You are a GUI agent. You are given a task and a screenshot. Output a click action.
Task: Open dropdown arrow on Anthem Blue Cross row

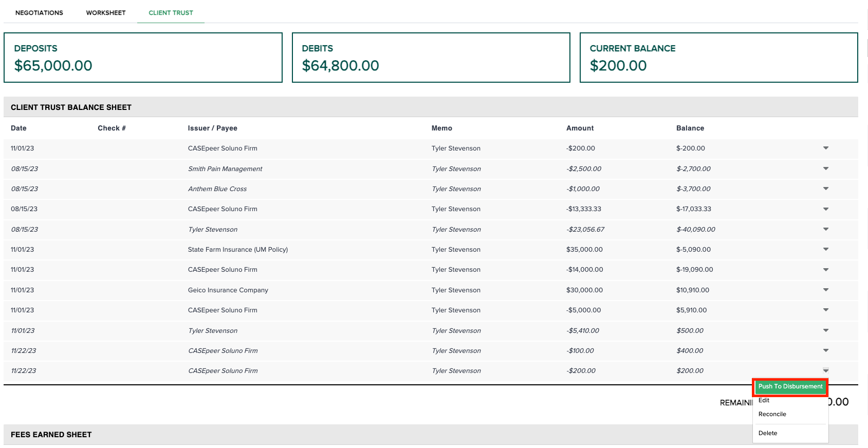(826, 189)
